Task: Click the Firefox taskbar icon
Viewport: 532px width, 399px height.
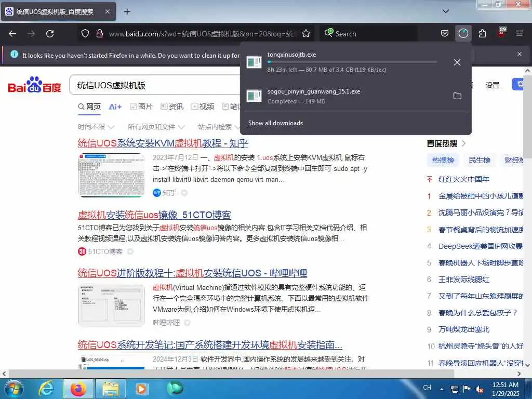Action: [x=78, y=389]
